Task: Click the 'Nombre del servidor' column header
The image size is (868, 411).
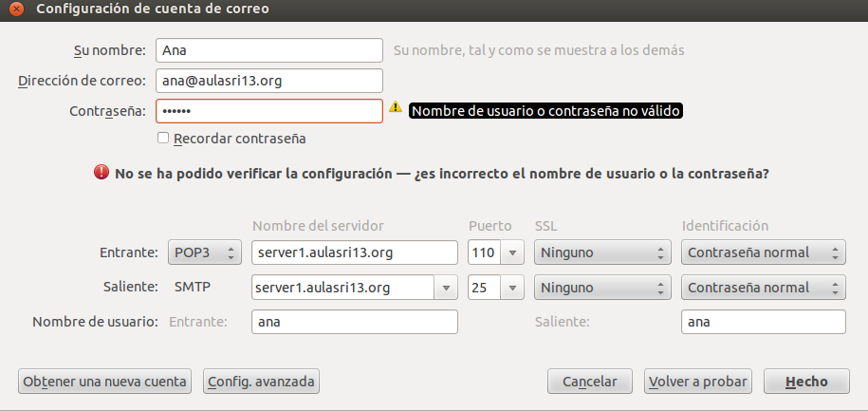Action: pyautogui.click(x=318, y=226)
